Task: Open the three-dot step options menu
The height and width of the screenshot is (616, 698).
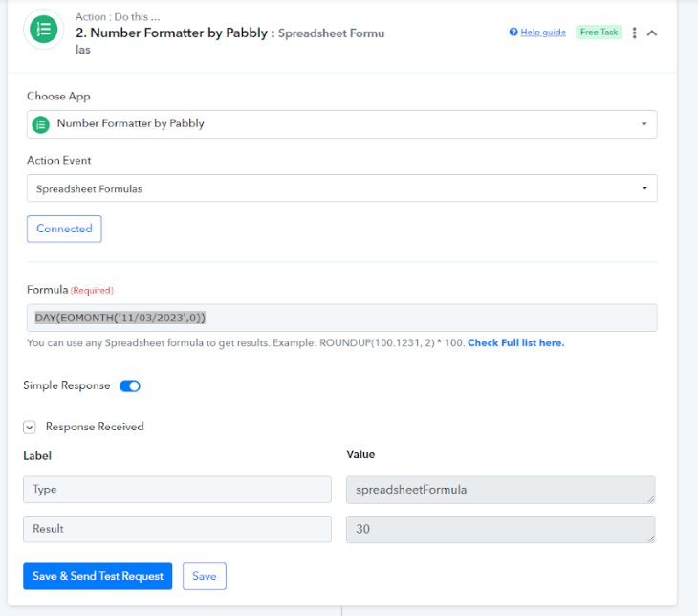Action: coord(634,33)
